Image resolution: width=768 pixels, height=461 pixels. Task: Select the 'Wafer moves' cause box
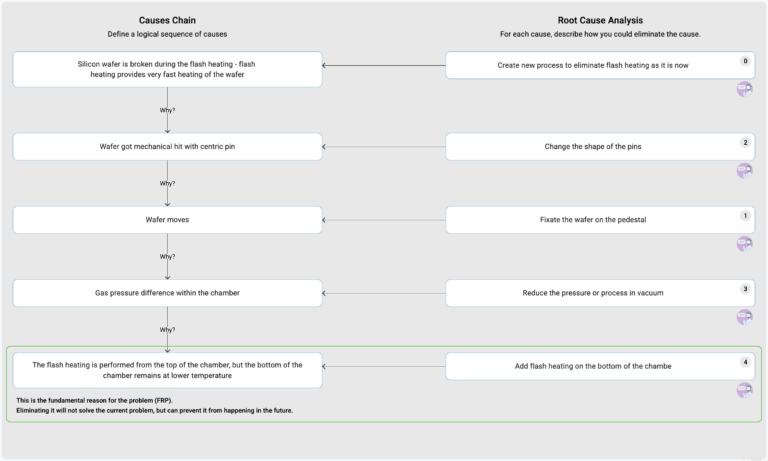(167, 220)
